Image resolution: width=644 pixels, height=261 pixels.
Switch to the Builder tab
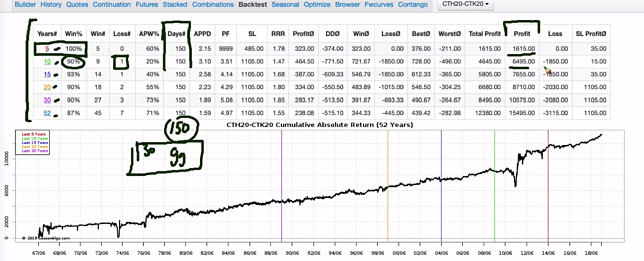tap(25, 5)
